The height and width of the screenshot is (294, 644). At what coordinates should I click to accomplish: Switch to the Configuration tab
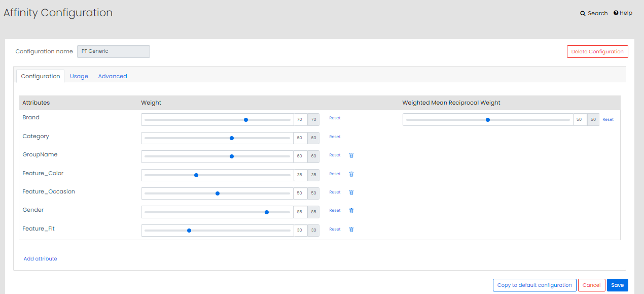click(x=41, y=76)
